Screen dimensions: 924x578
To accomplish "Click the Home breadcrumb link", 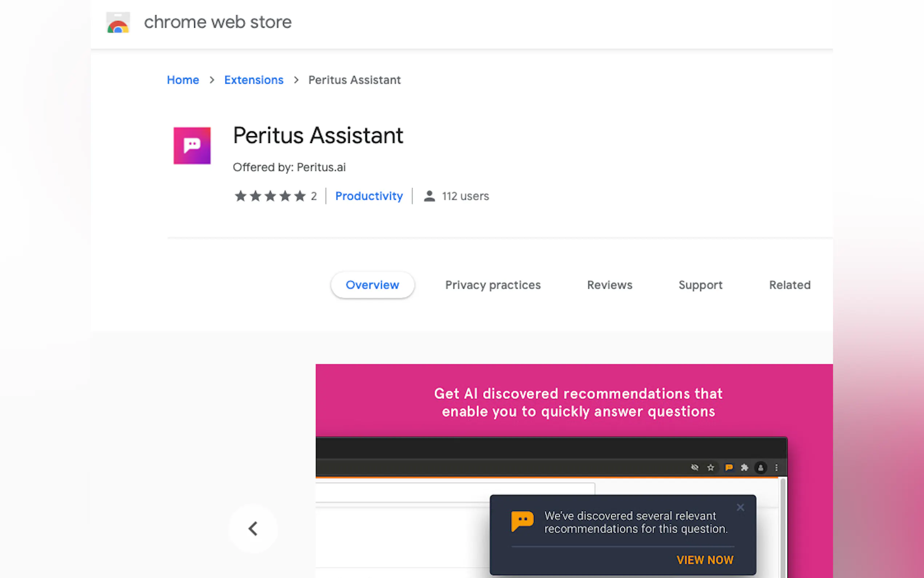I will pyautogui.click(x=183, y=80).
